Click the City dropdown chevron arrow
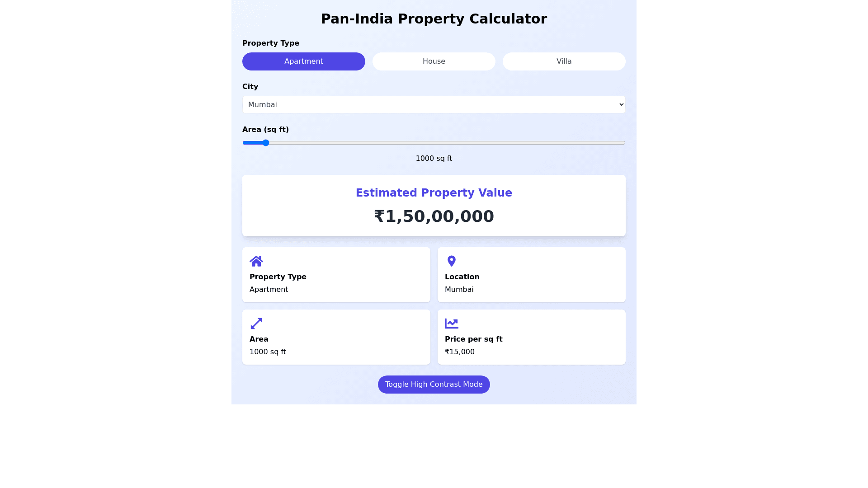Viewport: 868px width, 488px height. click(x=621, y=105)
